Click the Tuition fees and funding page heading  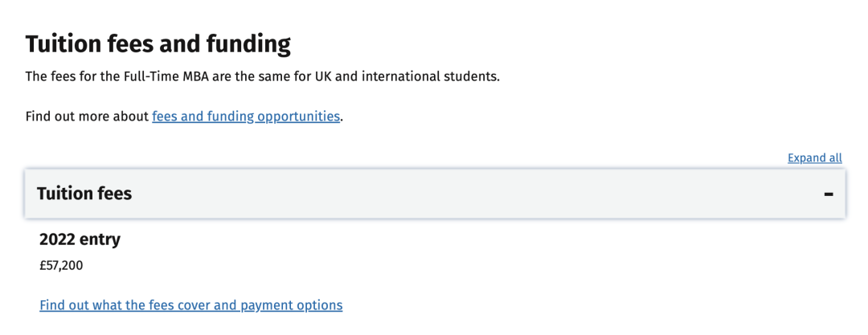click(158, 43)
